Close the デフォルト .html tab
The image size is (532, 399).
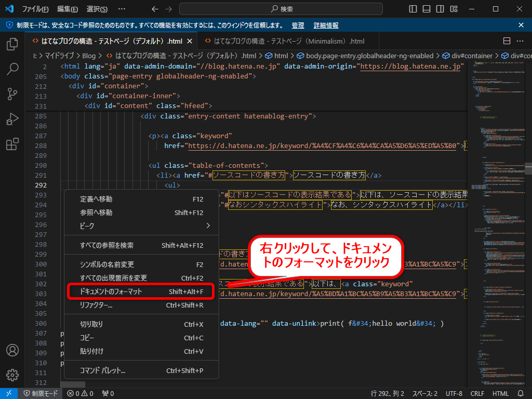click(190, 41)
